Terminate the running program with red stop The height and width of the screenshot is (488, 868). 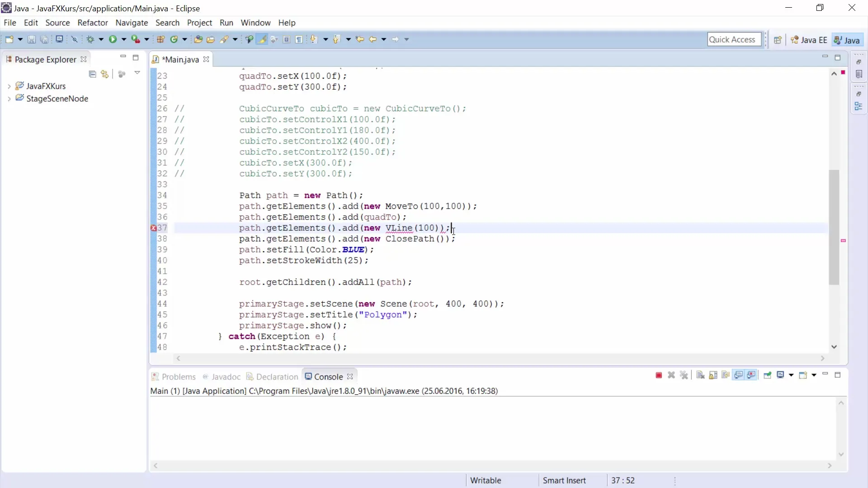[659, 375]
